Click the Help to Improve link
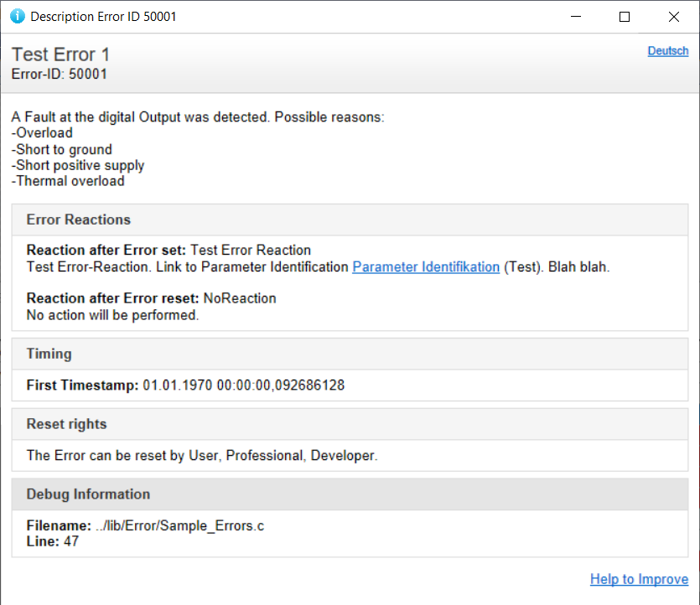Screen dimensions: 700x605 [x=639, y=579]
